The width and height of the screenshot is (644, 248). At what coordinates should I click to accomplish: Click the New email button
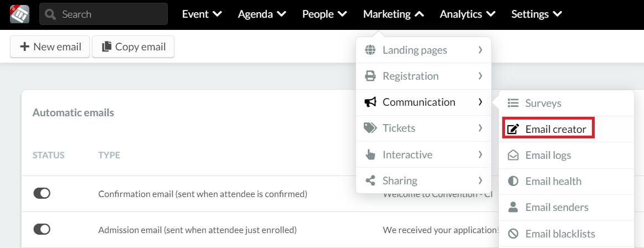tap(50, 47)
